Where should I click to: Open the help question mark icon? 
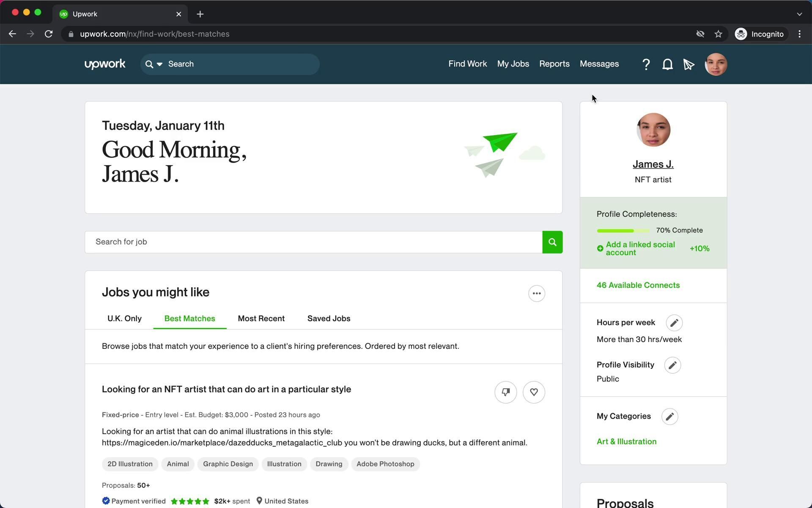(646, 64)
